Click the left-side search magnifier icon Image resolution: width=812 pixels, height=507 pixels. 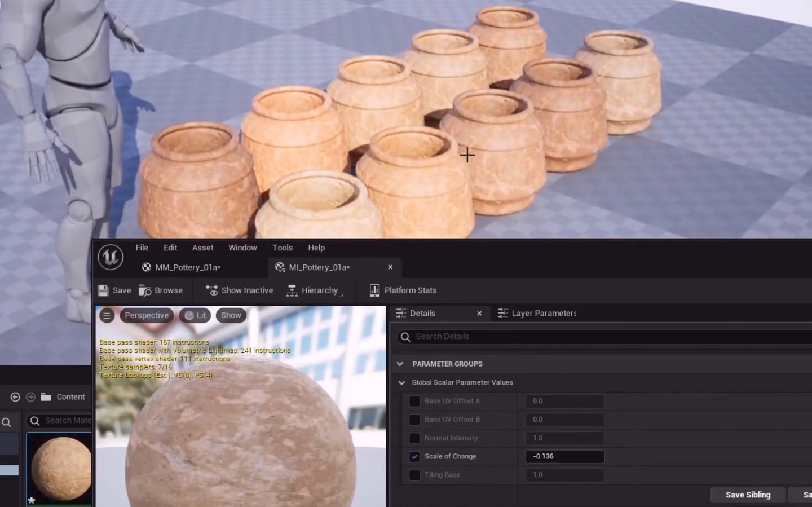6,422
